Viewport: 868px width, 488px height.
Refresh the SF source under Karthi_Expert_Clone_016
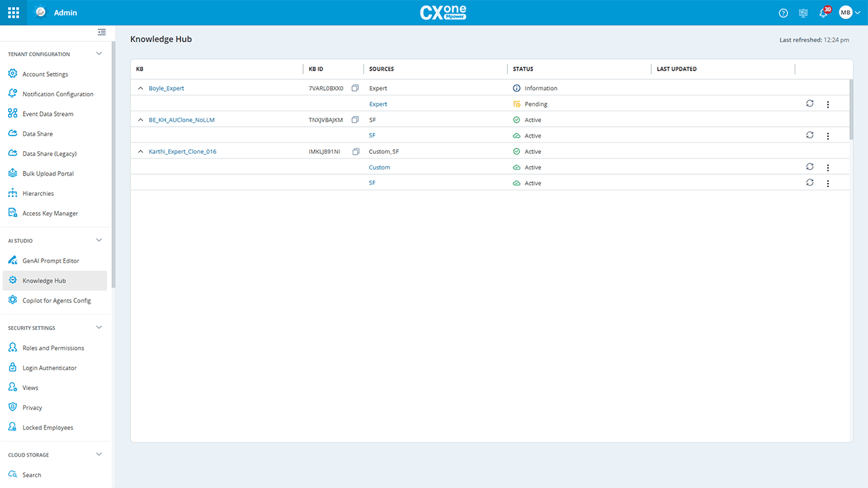[810, 182]
